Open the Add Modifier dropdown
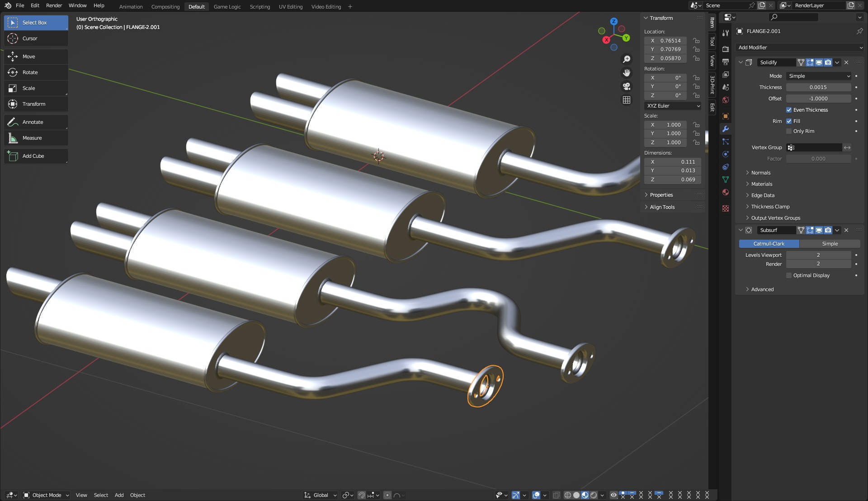The width and height of the screenshot is (868, 501). pos(800,47)
